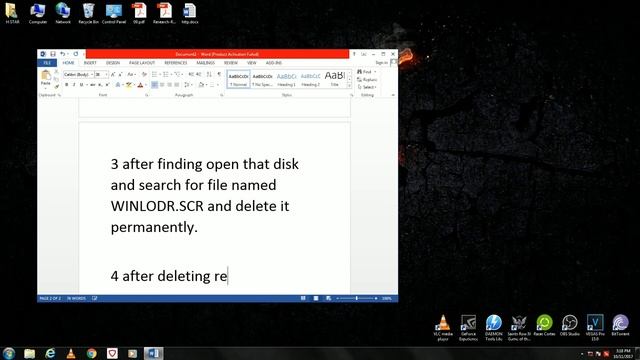The width and height of the screenshot is (640, 360).
Task: Click the Increase Indent icon
Action: 198,74
